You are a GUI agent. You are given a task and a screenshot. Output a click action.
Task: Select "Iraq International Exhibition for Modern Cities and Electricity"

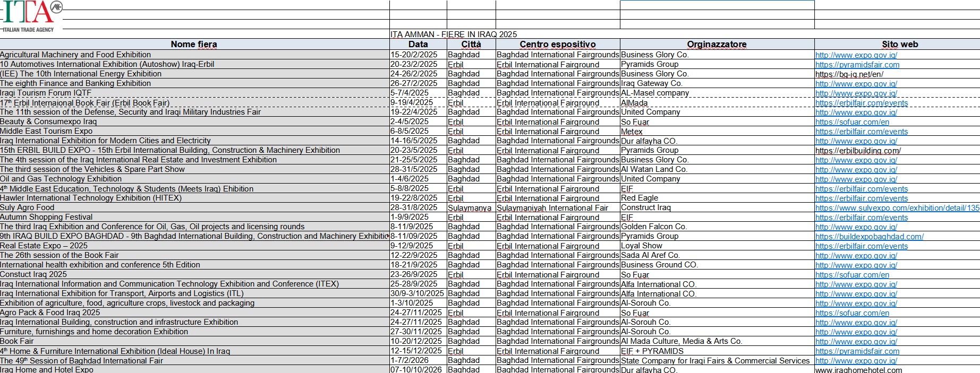tap(194, 141)
